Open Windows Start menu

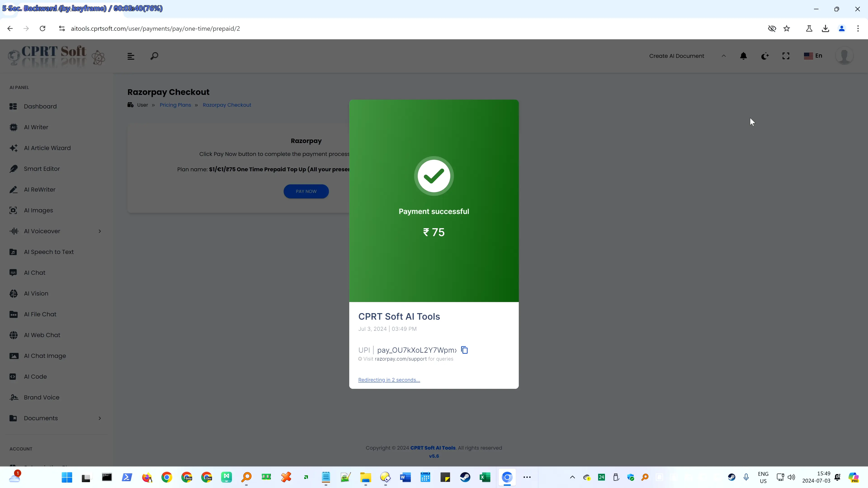click(x=67, y=477)
